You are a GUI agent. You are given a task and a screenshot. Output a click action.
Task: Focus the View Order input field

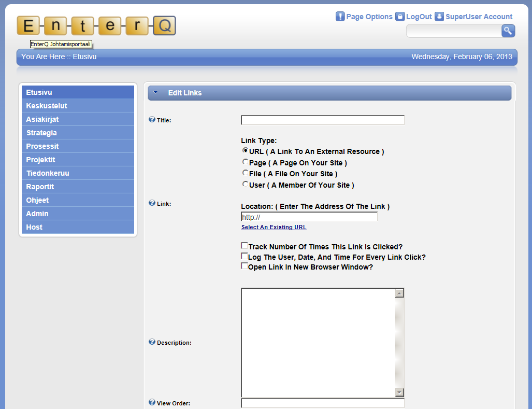point(323,403)
